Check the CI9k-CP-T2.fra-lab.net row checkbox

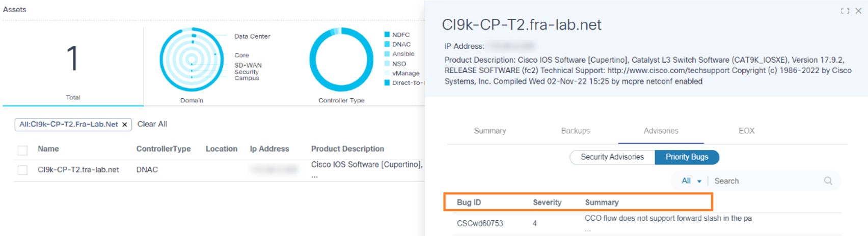(x=22, y=170)
